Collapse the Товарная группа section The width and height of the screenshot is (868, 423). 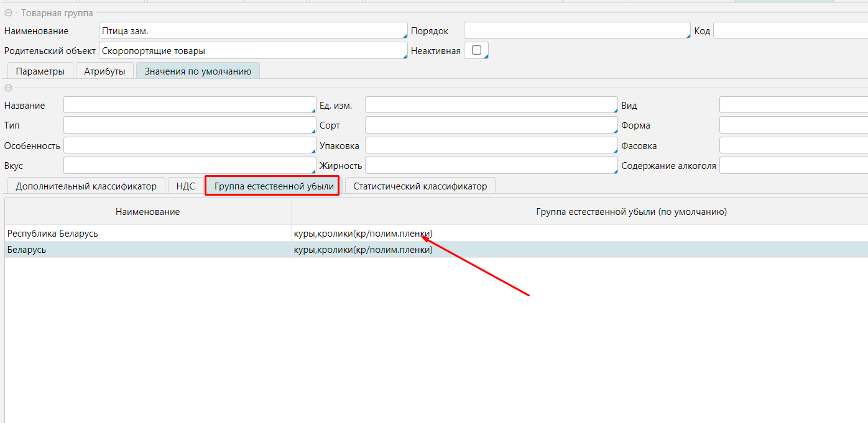click(x=8, y=13)
